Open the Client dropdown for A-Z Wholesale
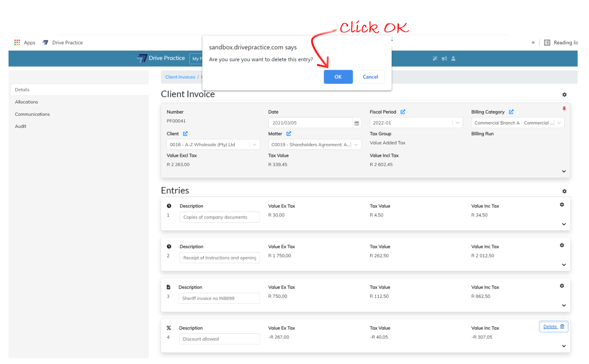589x364 pixels. pyautogui.click(x=254, y=145)
